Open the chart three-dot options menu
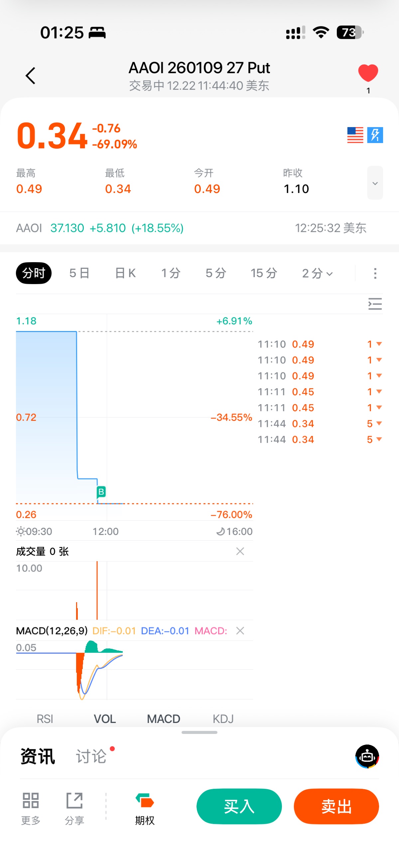The height and width of the screenshot is (868, 399). coord(375,273)
